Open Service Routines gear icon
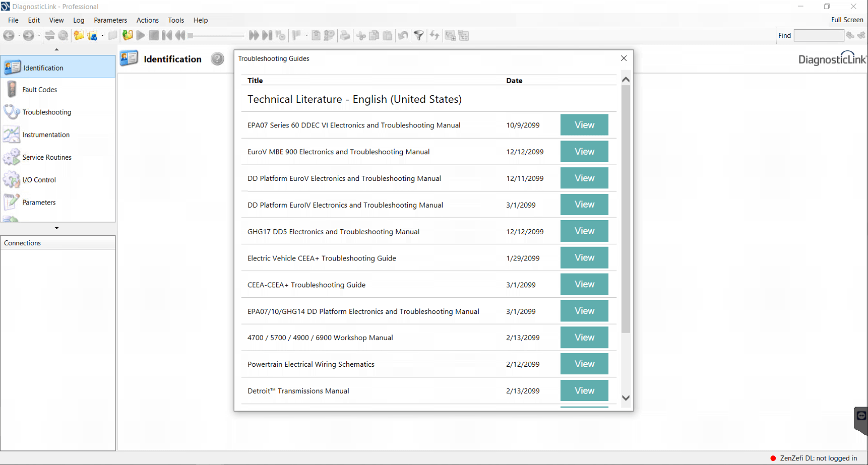The width and height of the screenshot is (868, 465). (12, 157)
